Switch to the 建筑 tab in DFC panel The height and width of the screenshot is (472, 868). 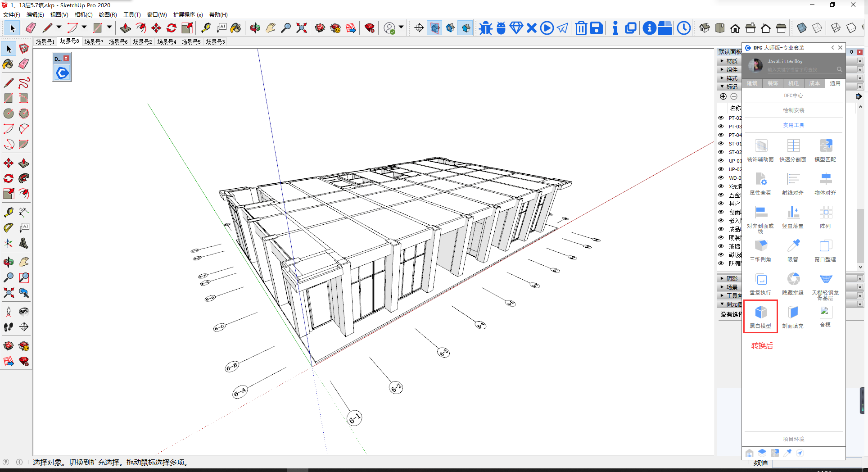(752, 83)
